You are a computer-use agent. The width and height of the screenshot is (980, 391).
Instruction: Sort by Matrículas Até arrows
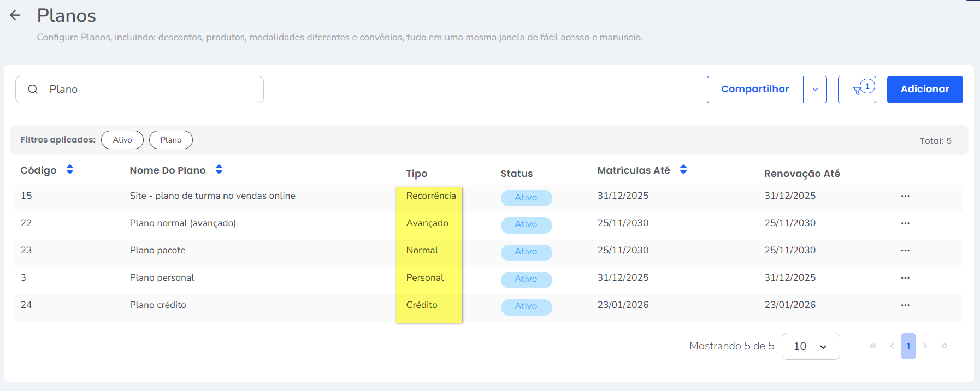(683, 170)
